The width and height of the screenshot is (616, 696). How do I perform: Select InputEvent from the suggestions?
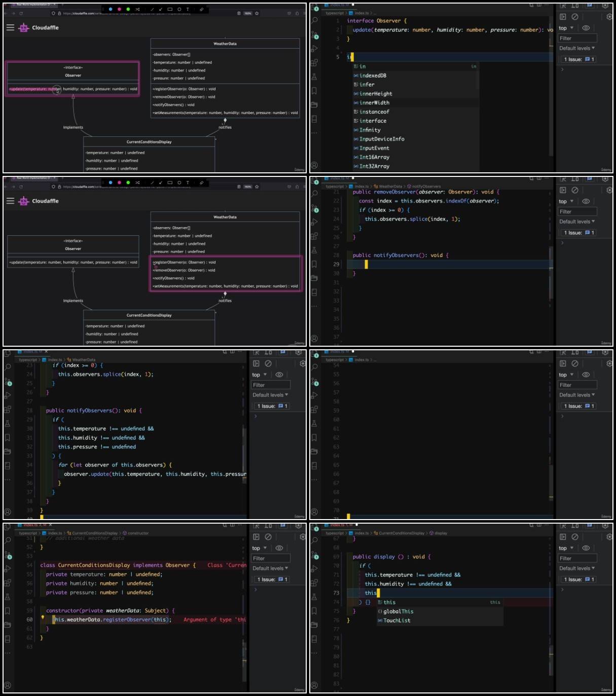point(416,148)
